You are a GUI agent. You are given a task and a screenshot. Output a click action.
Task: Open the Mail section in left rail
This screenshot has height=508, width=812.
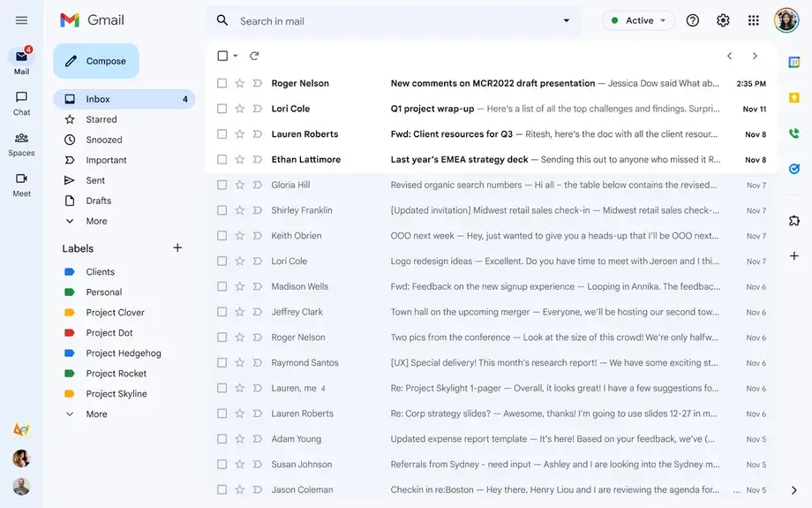point(21,62)
